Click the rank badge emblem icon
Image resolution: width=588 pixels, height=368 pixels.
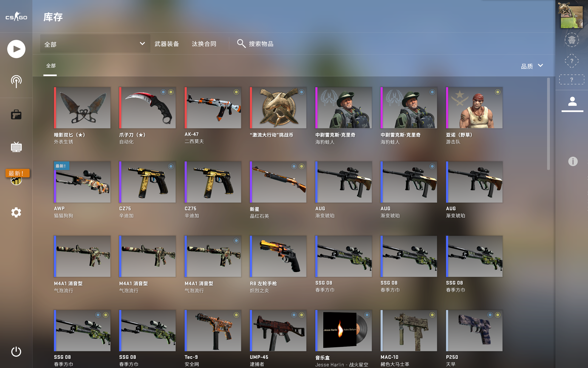pos(571,40)
